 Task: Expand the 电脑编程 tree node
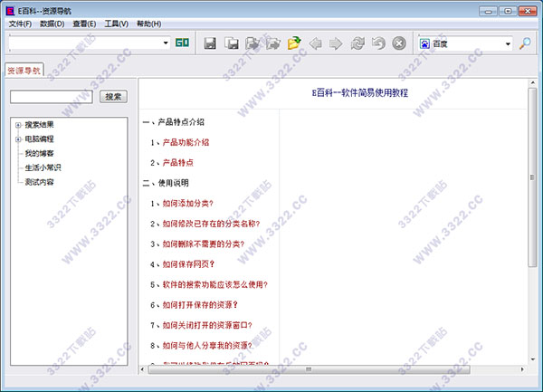[x=18, y=139]
